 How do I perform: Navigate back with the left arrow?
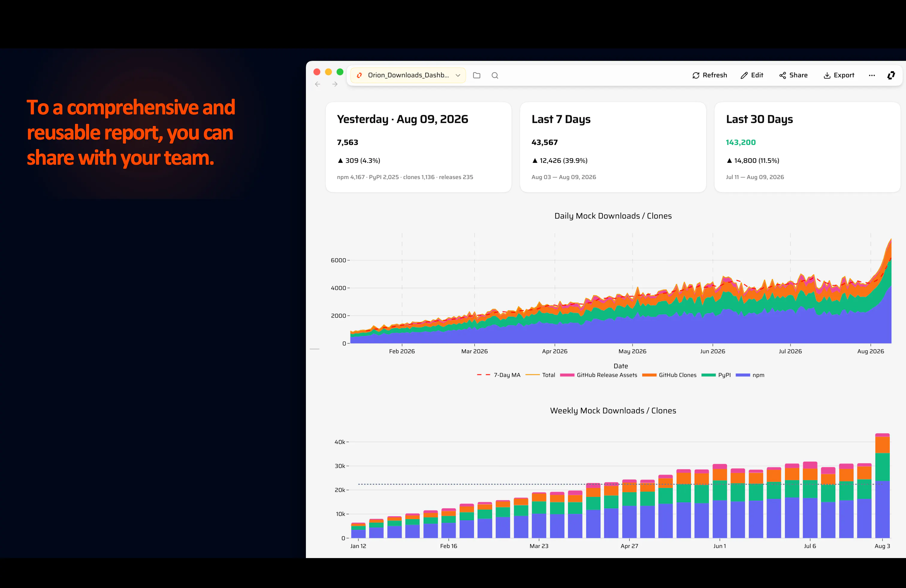pyautogui.click(x=318, y=84)
